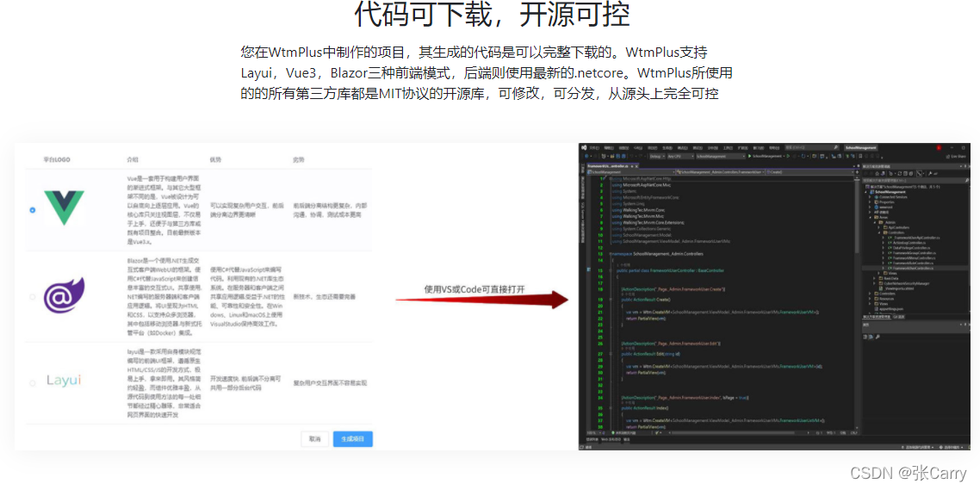The height and width of the screenshot is (490, 980).
Task: Expand the wwwroot node
Action: tap(870, 207)
